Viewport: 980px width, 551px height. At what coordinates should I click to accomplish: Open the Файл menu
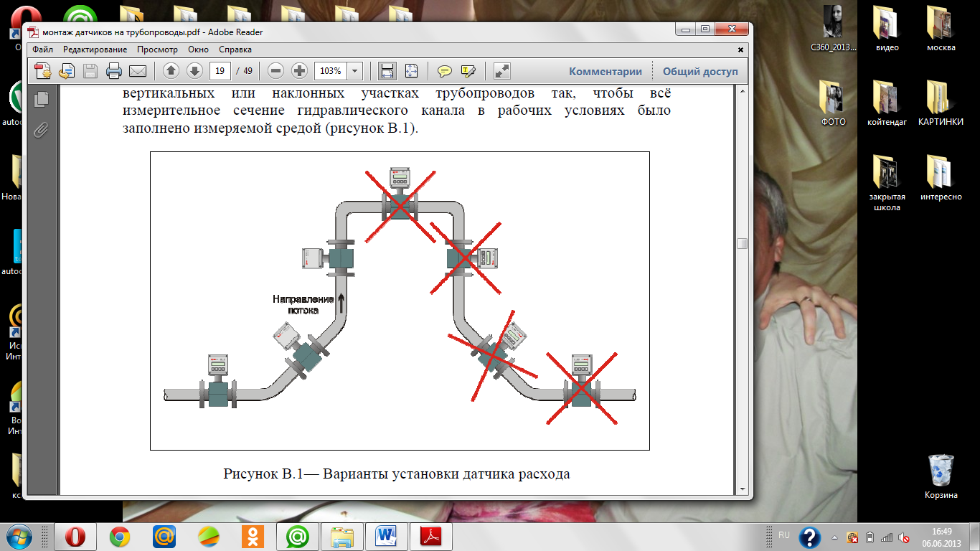click(x=42, y=50)
